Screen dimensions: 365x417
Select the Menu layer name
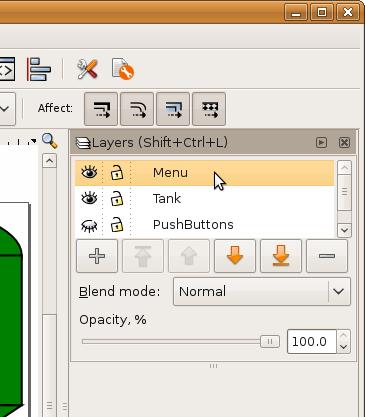tap(170, 173)
